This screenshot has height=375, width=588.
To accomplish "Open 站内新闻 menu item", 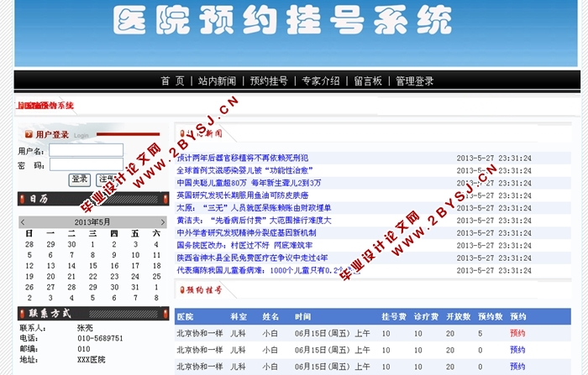I will 217,81.
